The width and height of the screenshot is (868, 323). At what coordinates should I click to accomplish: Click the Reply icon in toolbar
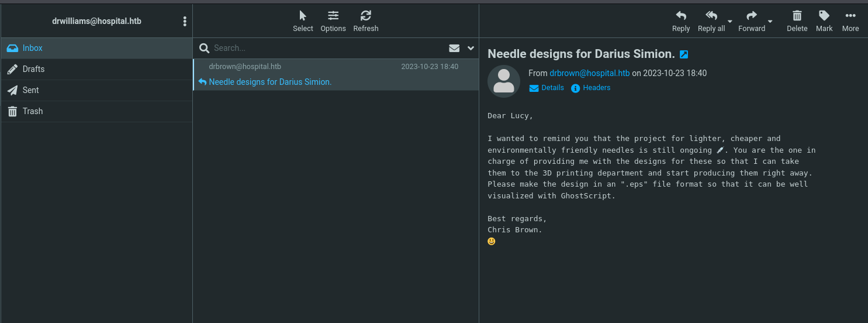[680, 21]
